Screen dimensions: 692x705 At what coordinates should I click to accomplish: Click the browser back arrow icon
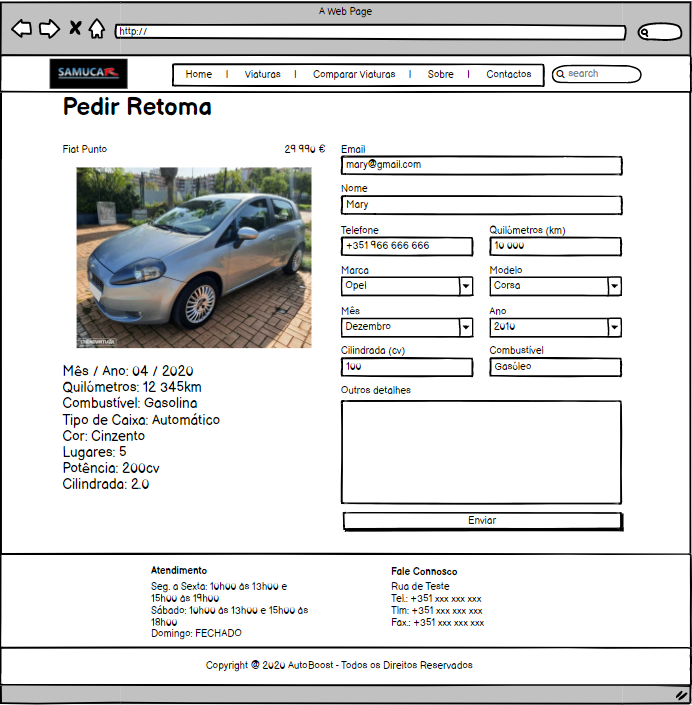(x=21, y=29)
